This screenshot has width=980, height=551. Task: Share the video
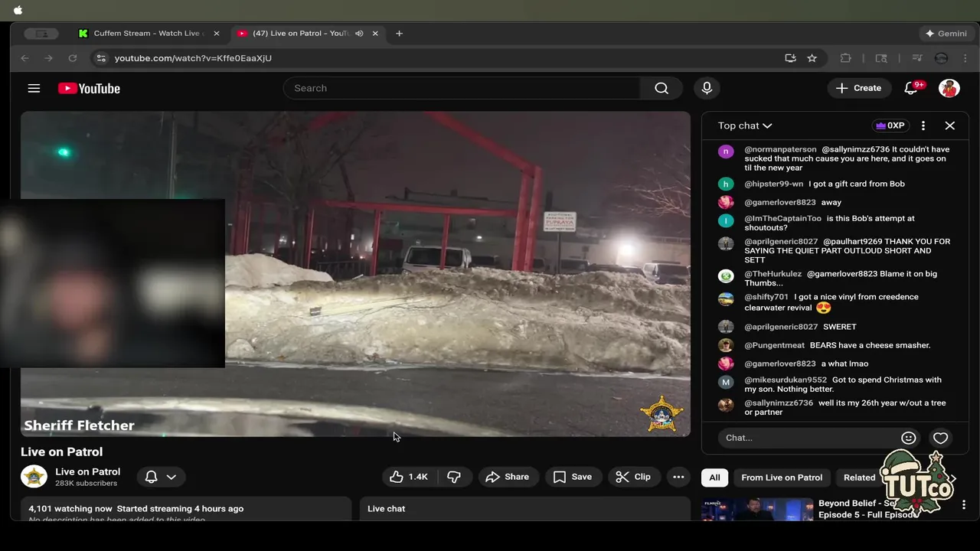(x=507, y=477)
